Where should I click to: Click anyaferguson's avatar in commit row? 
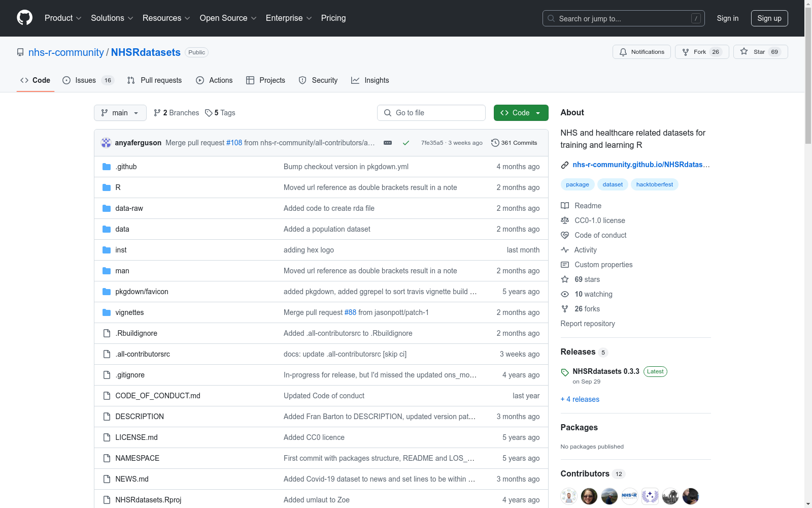tap(106, 143)
